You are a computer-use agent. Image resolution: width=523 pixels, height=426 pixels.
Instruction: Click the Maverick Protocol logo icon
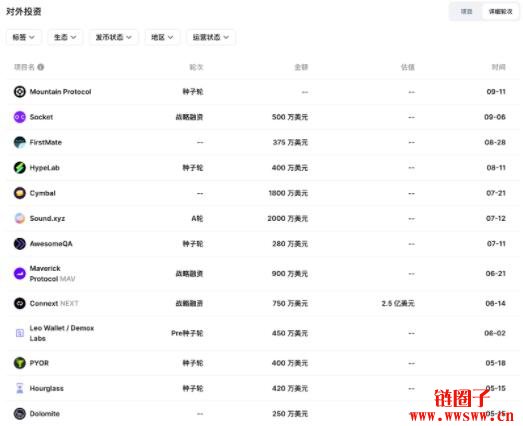20,274
